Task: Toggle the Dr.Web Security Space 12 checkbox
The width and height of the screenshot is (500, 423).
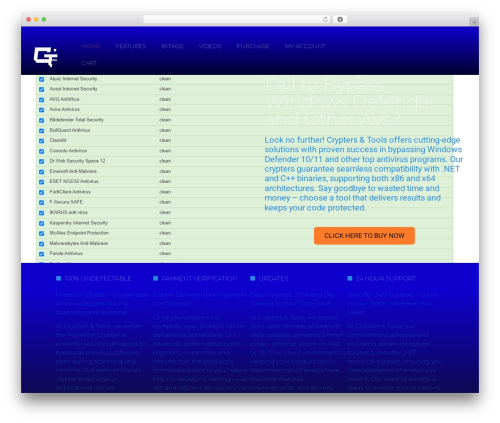Action: point(42,161)
